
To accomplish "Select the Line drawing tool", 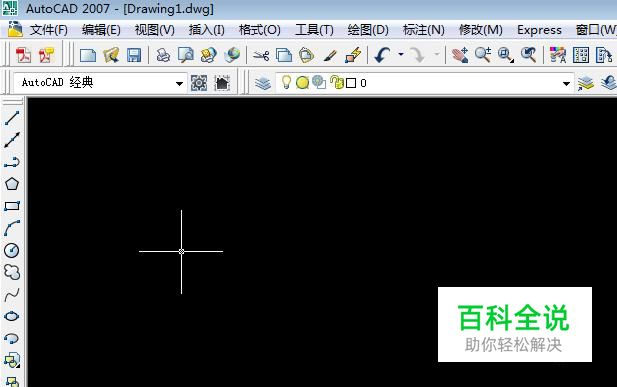I will pos(12,118).
